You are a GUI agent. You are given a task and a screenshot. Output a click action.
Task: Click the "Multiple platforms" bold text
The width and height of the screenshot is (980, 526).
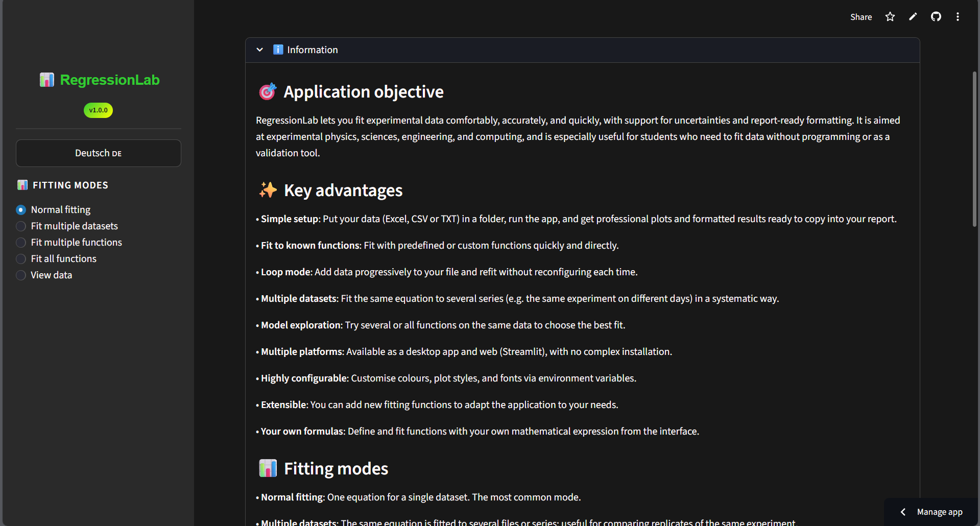pos(301,352)
